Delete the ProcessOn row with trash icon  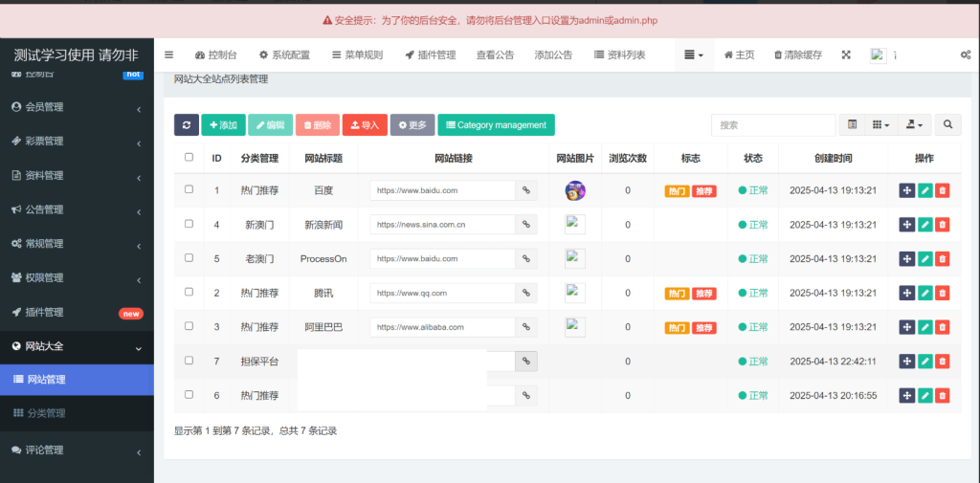point(943,258)
